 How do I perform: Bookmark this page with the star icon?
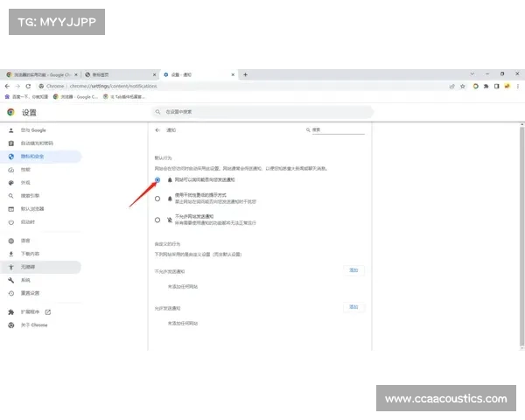tap(463, 87)
